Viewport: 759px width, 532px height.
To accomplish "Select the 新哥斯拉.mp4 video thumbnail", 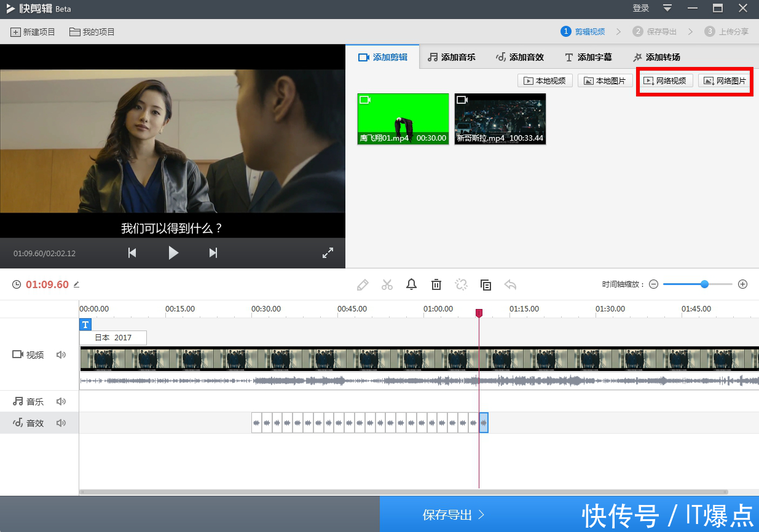I will [500, 119].
